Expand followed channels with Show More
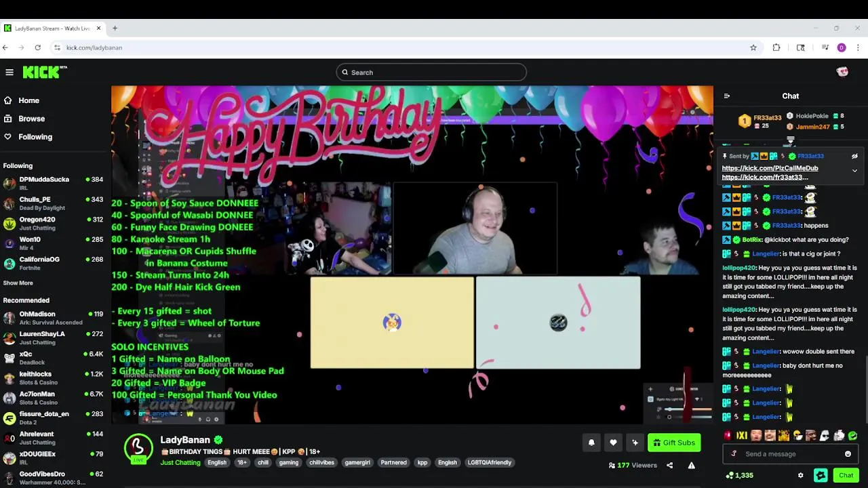The height and width of the screenshot is (488, 868). 18,283
